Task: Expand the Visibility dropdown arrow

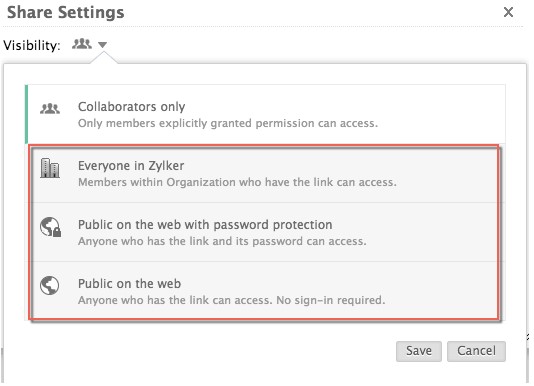Action: coord(103,45)
